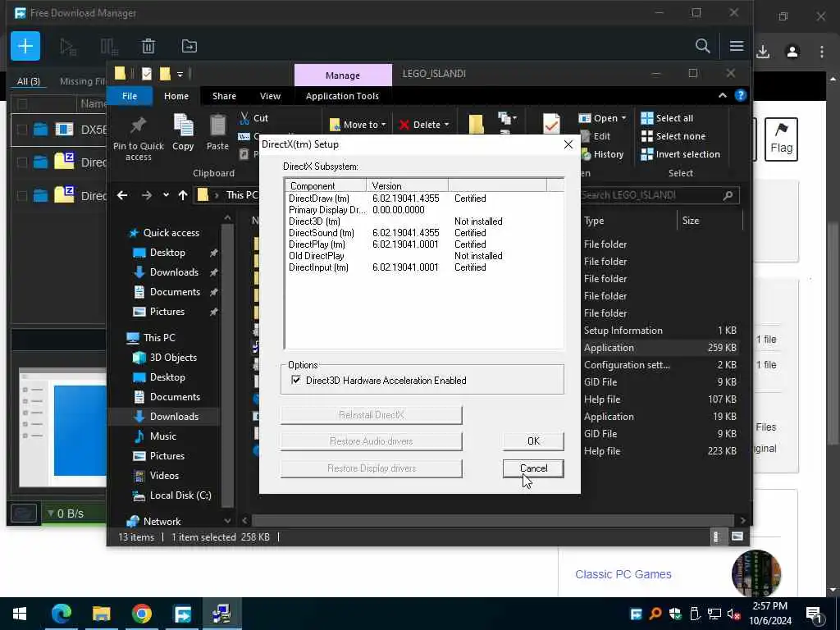The image size is (840, 630).
Task: Click the Windows Start button
Action: pos(20,614)
